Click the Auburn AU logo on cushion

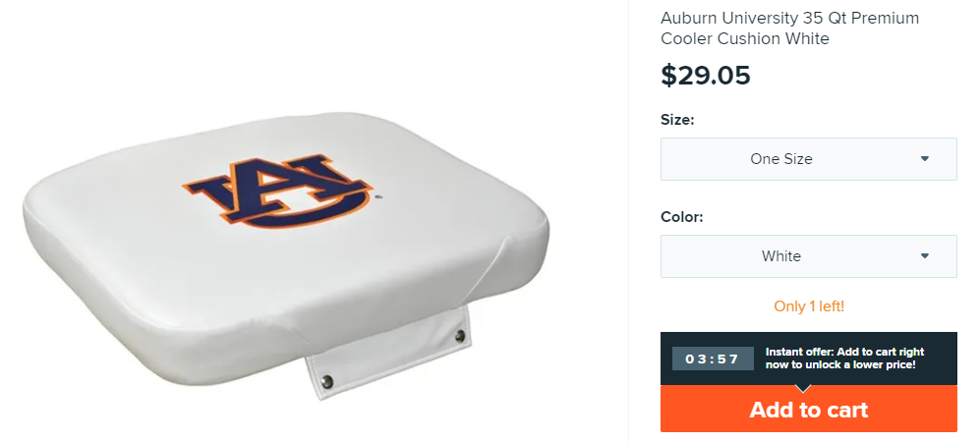click(279, 191)
